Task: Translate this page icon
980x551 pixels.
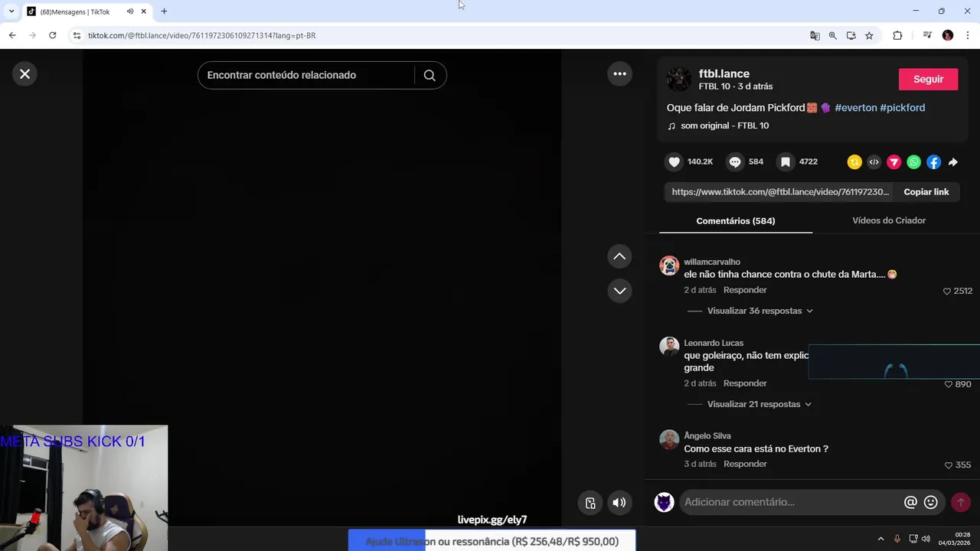Action: pyautogui.click(x=815, y=35)
